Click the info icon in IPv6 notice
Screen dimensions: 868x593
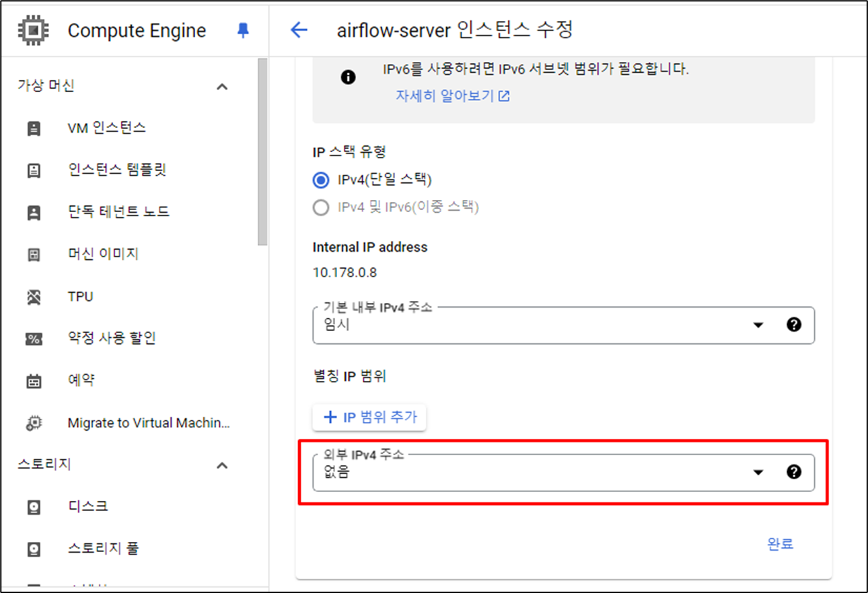click(348, 77)
